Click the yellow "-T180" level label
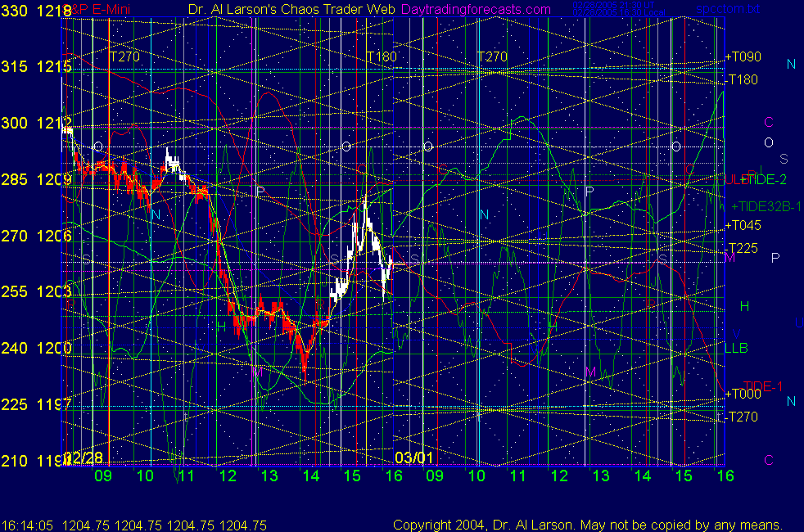804x532 pixels. 742,79
